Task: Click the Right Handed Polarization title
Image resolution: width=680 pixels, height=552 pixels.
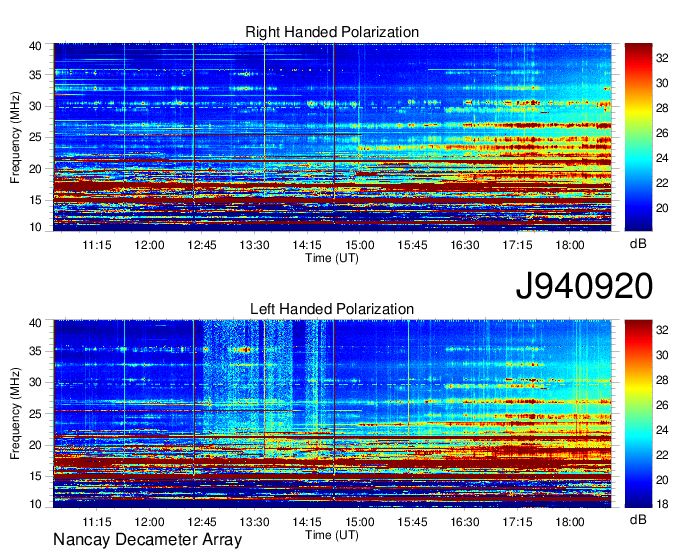Action: tap(332, 32)
